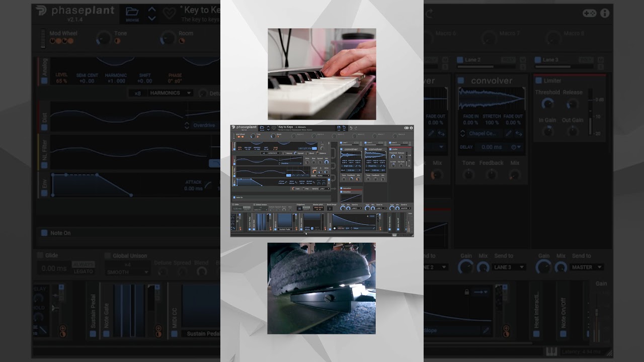644x362 pixels.
Task: Open the Browse folder icon in dimmed background
Action: 132,13
